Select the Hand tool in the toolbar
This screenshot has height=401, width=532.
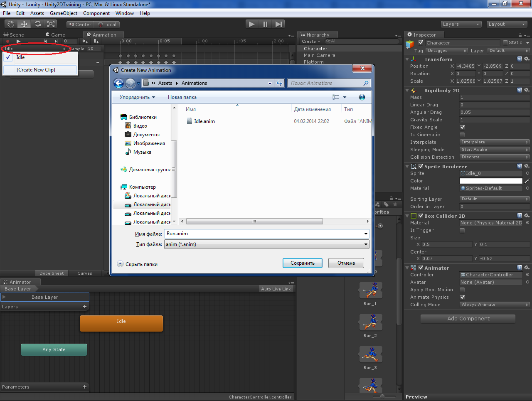[x=10, y=24]
